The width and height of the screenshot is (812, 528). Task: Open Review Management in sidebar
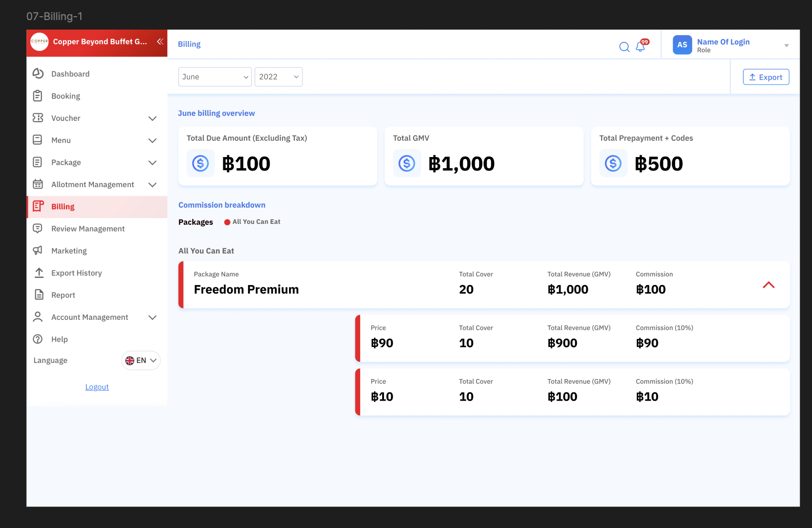[x=88, y=229]
